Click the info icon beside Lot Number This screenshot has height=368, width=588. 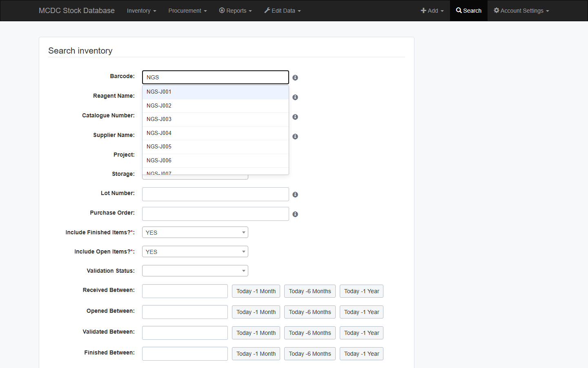point(295,195)
